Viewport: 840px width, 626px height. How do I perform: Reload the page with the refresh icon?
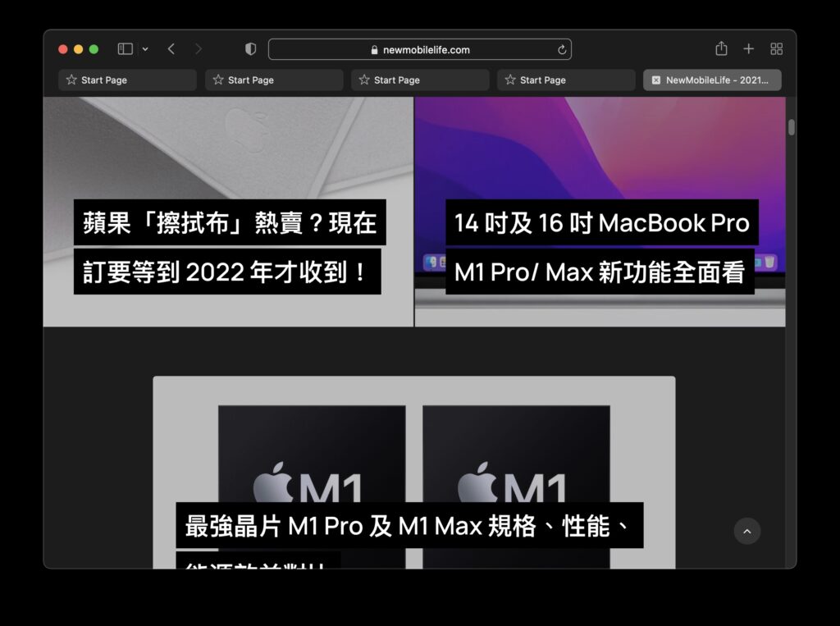[562, 50]
